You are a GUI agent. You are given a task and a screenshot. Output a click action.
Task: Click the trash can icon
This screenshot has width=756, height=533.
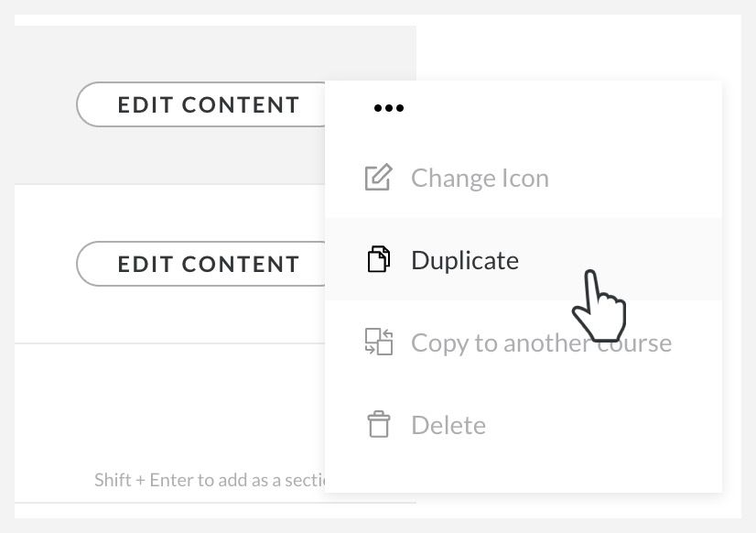coord(378,425)
